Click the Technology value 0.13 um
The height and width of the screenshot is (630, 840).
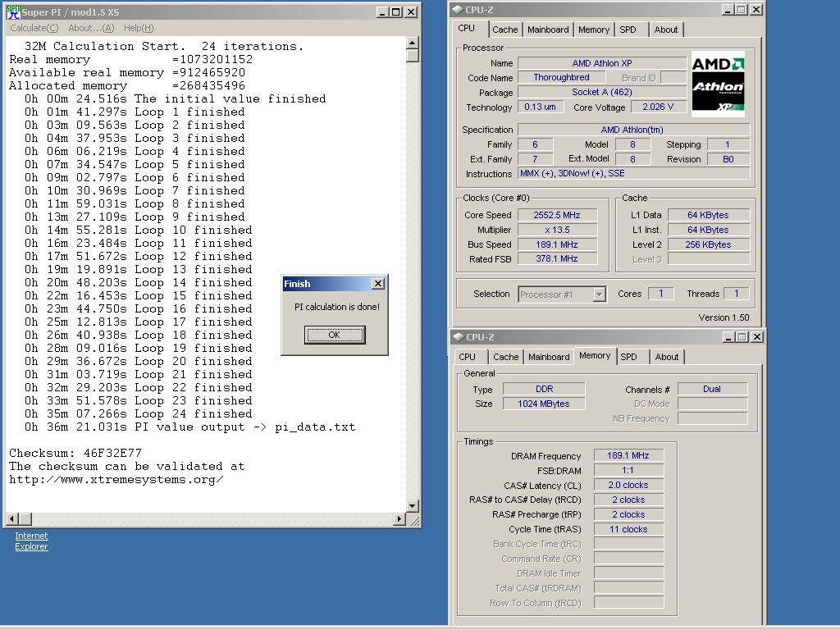(x=540, y=107)
